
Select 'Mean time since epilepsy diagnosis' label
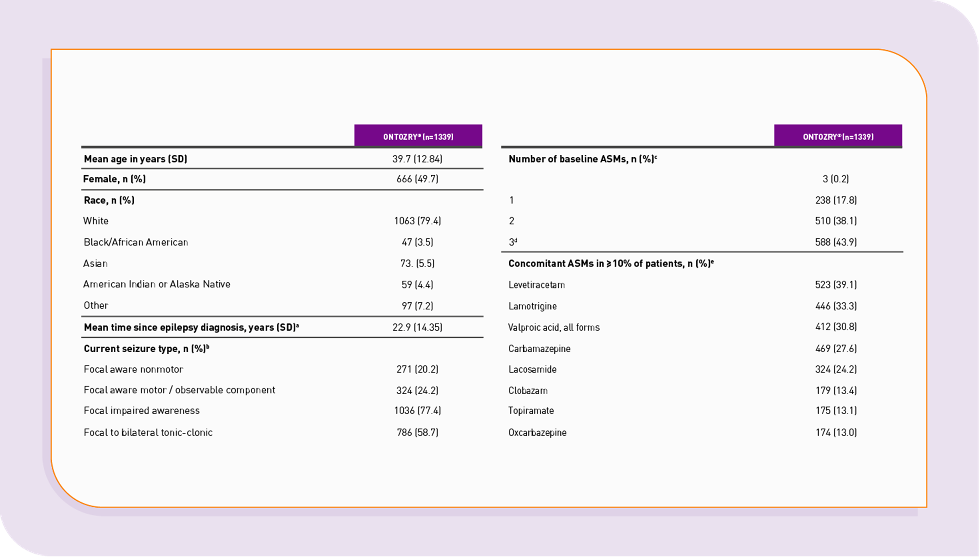click(x=191, y=327)
